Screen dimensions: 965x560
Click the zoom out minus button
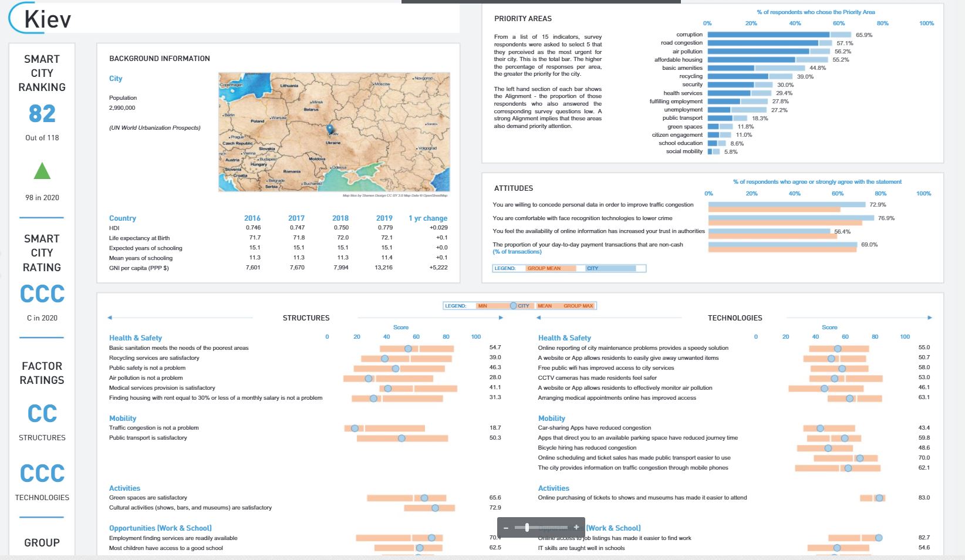click(506, 528)
